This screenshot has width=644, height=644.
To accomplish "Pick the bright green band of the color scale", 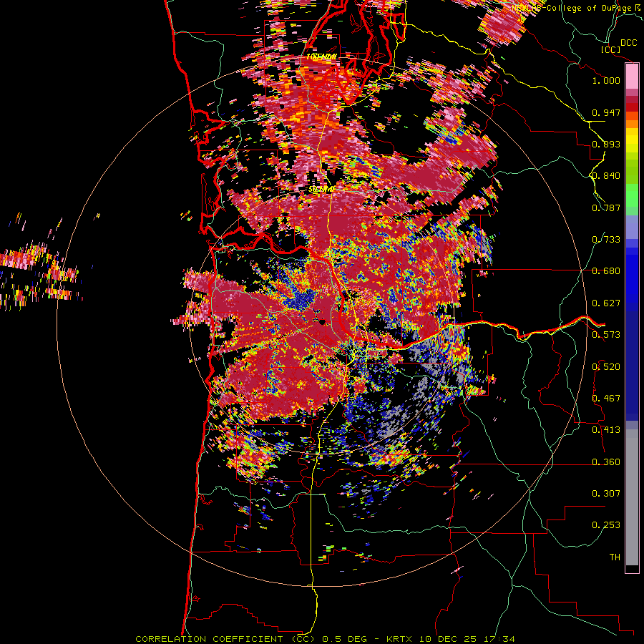I will [x=632, y=195].
